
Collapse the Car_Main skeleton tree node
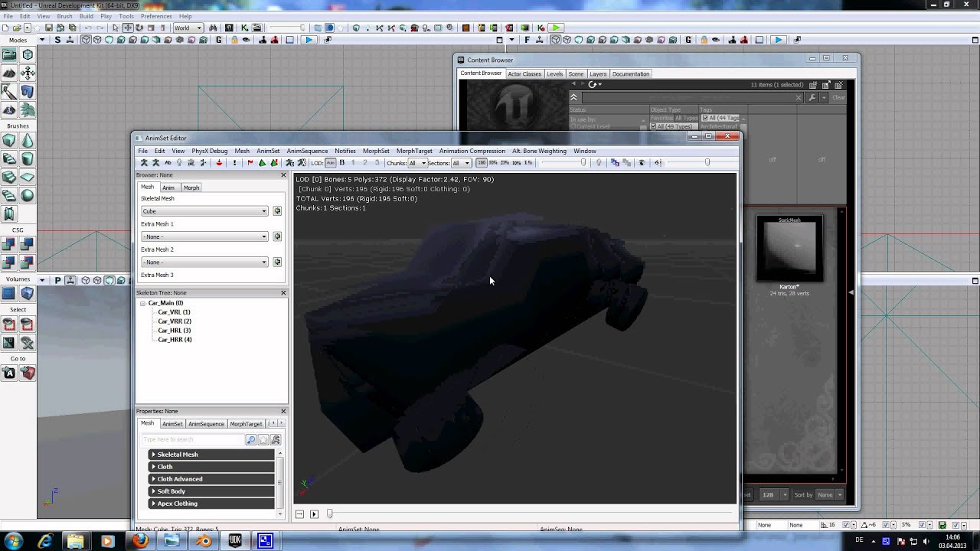[x=142, y=303]
